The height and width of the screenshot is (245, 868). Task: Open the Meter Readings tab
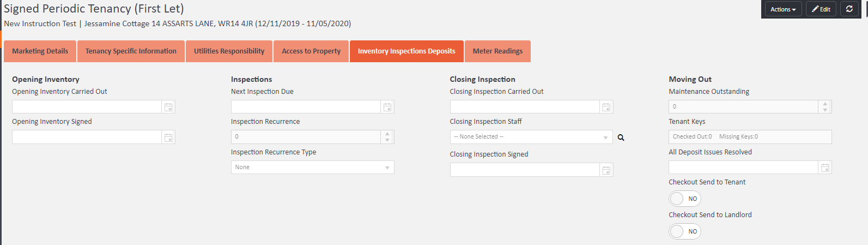[497, 51]
